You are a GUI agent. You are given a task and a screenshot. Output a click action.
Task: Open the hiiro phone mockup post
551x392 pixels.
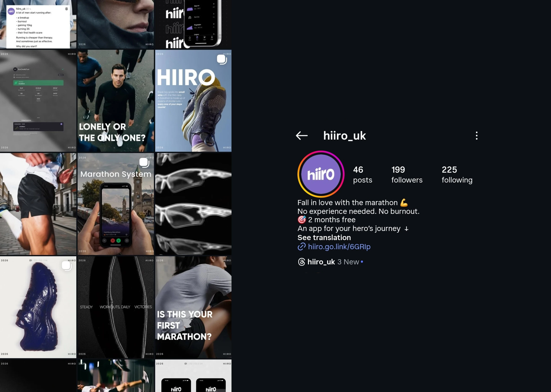pyautogui.click(x=193, y=24)
